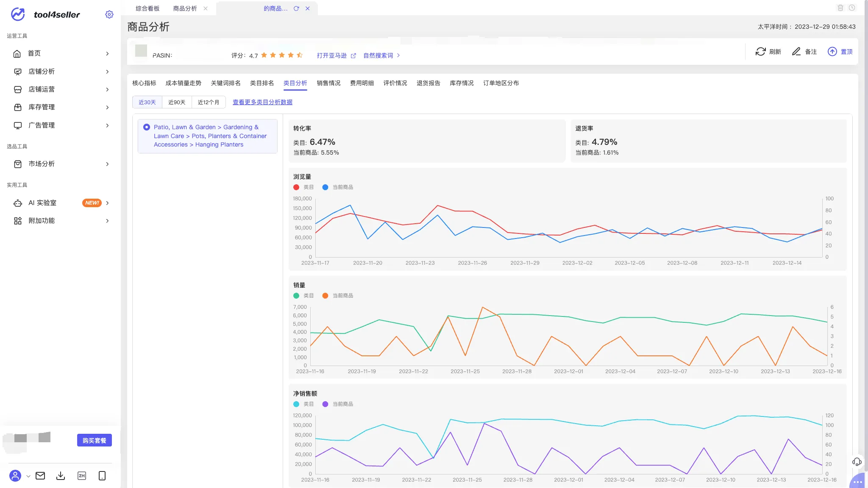Click the product thumbnail image beside PASIN
Viewport: 868px width, 488px height.
[141, 51]
